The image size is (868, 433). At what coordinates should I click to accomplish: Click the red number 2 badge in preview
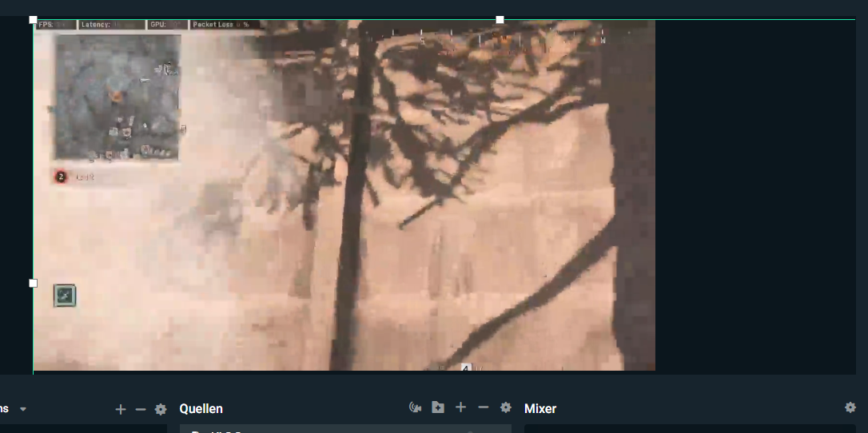(x=61, y=177)
